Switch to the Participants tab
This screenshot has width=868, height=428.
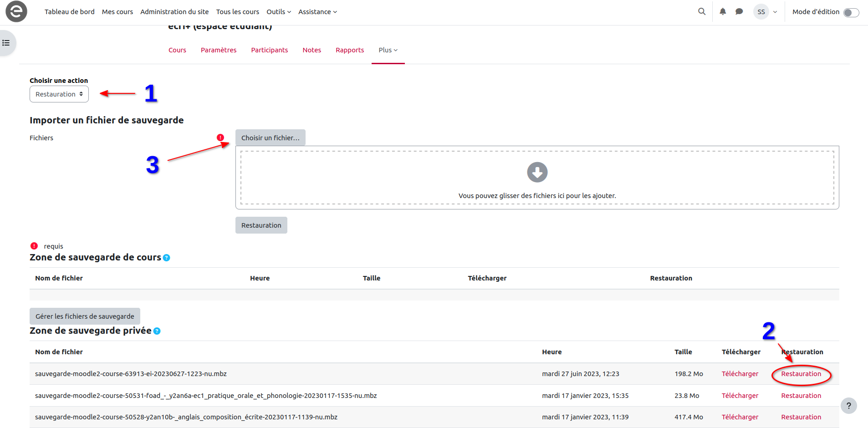tap(269, 50)
